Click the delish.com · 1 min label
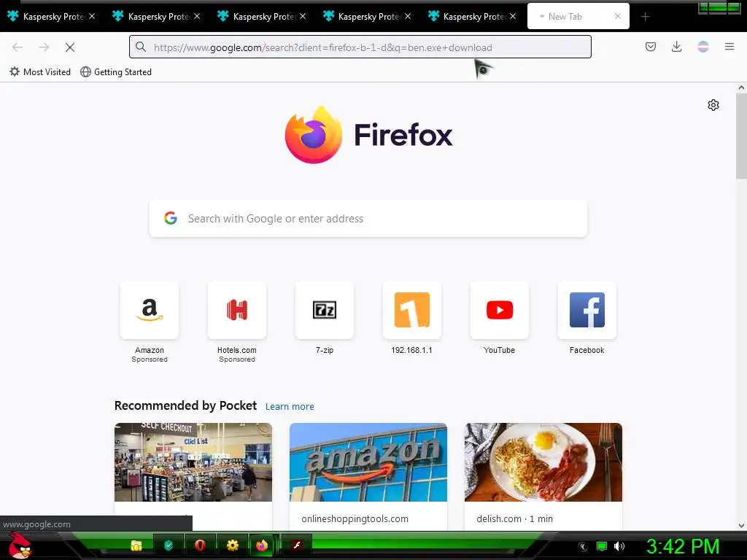This screenshot has width=747, height=560. point(514,518)
